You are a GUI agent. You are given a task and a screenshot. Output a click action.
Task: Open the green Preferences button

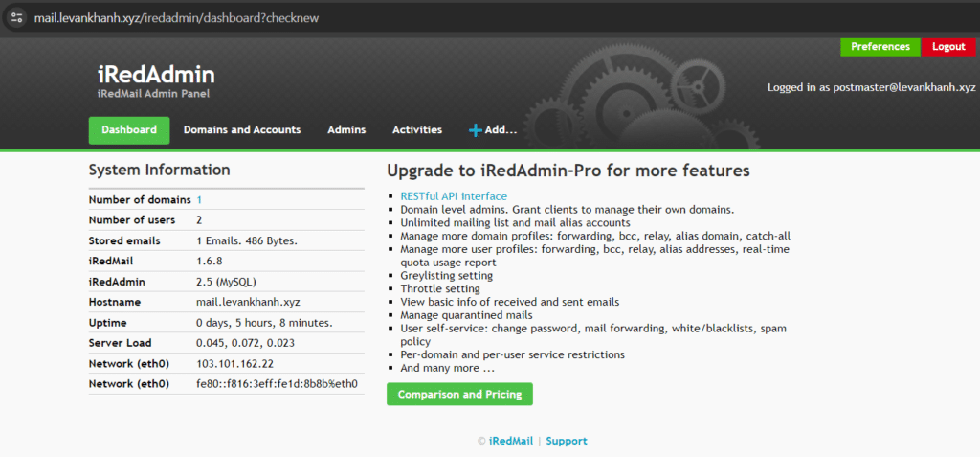880,46
